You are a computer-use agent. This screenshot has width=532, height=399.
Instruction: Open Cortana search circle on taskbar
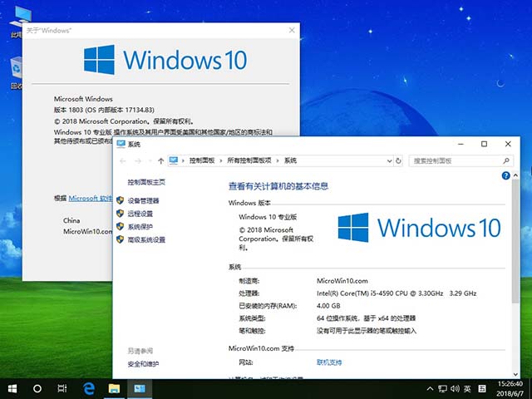click(37, 388)
